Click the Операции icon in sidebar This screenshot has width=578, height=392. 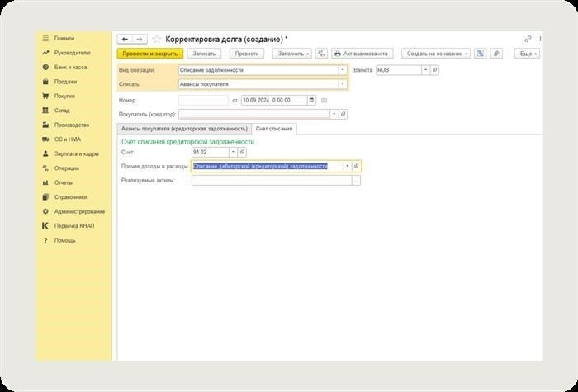[x=45, y=168]
